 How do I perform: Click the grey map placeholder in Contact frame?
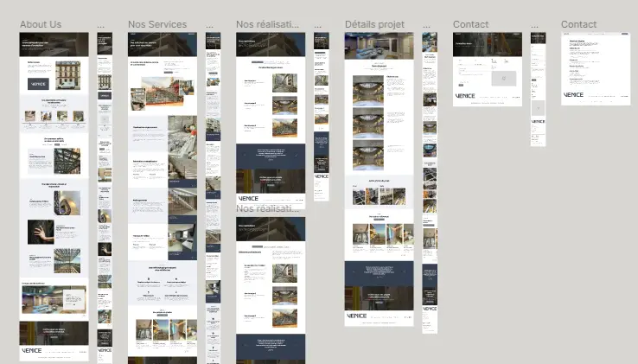(x=504, y=78)
